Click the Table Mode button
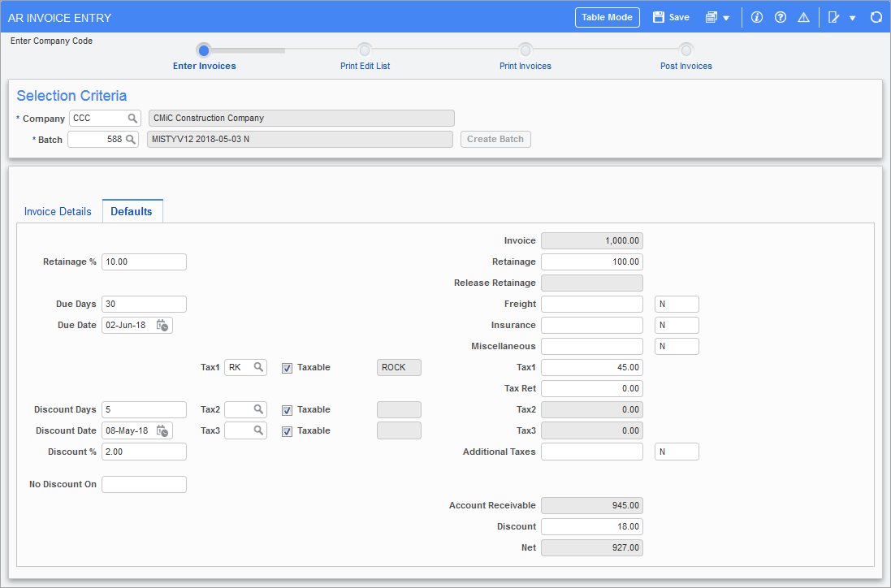891x588 pixels. click(x=608, y=18)
